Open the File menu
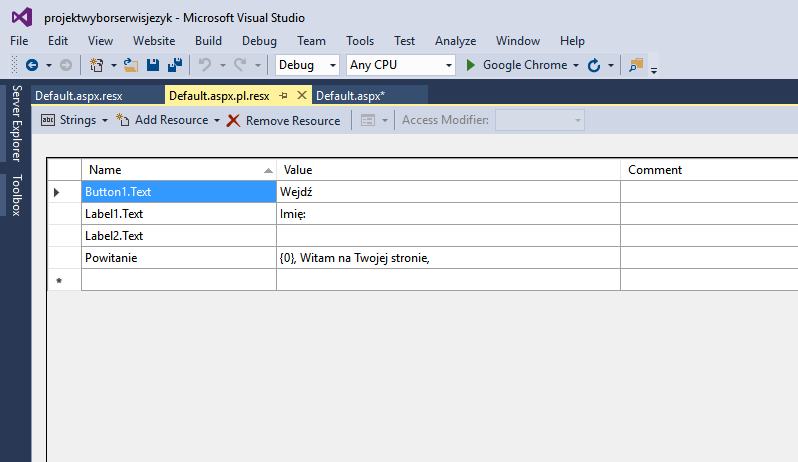 (x=19, y=41)
